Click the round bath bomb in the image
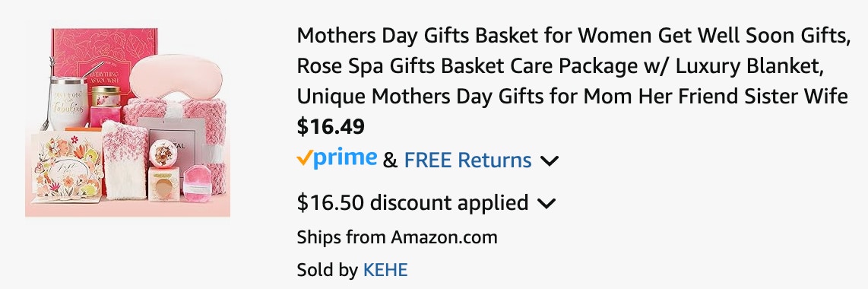This screenshot has width=868, height=289. (163, 152)
